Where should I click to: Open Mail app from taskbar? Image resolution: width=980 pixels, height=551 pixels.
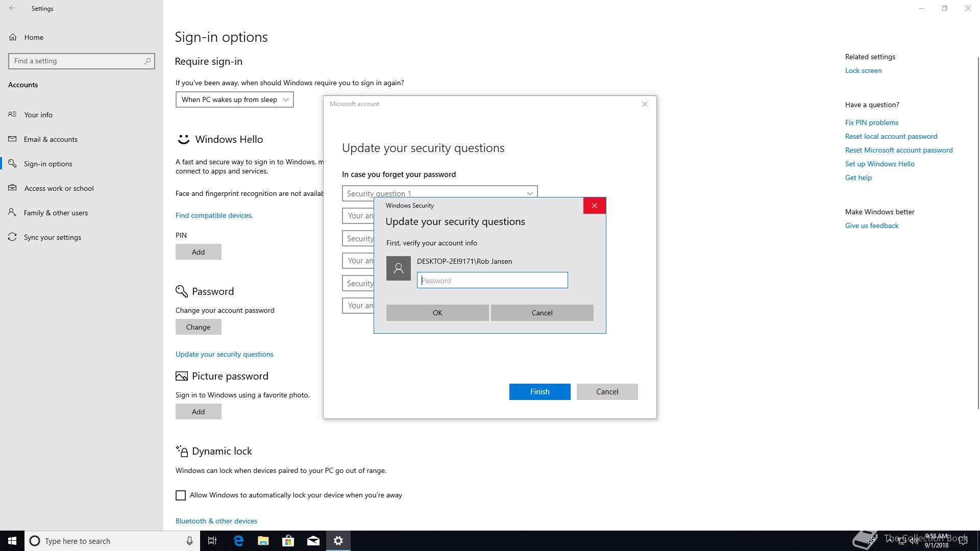313,541
